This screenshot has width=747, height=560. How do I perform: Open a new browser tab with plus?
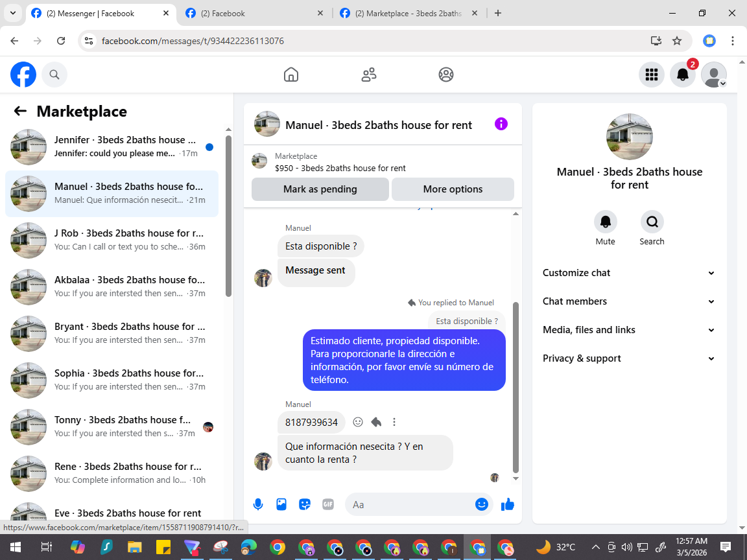[498, 14]
